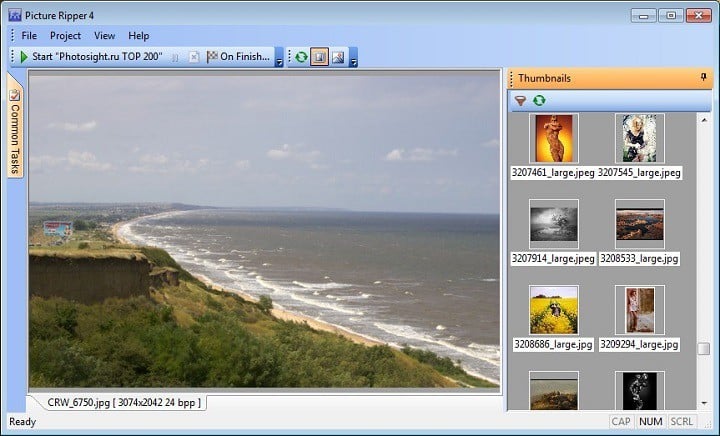
Task: Select the CRW_6750.jpg image tab
Action: (x=124, y=402)
